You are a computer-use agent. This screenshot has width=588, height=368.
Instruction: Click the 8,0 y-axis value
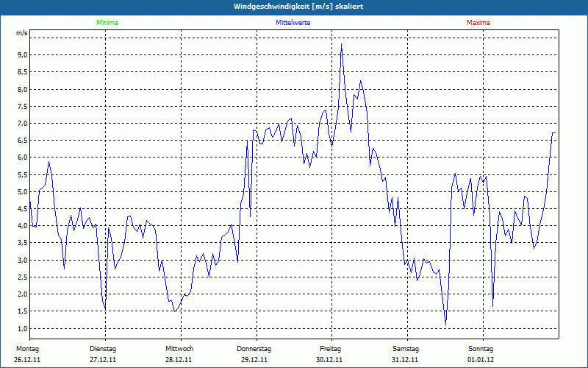23,89
